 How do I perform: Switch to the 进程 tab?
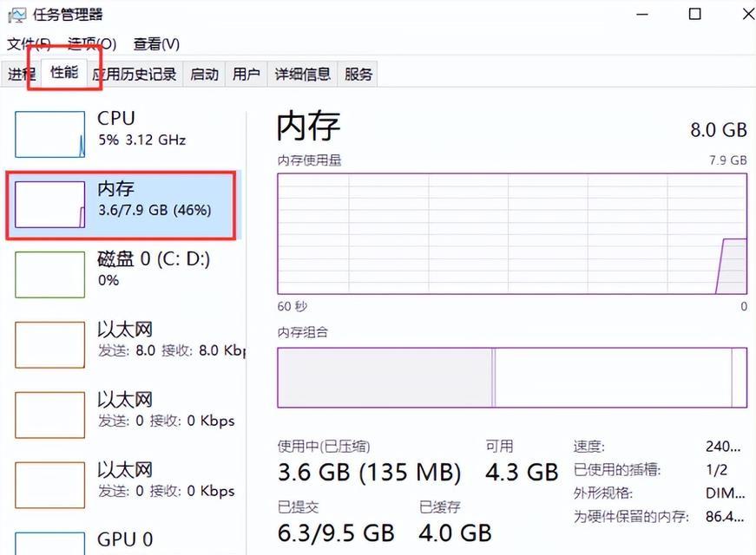(21, 75)
